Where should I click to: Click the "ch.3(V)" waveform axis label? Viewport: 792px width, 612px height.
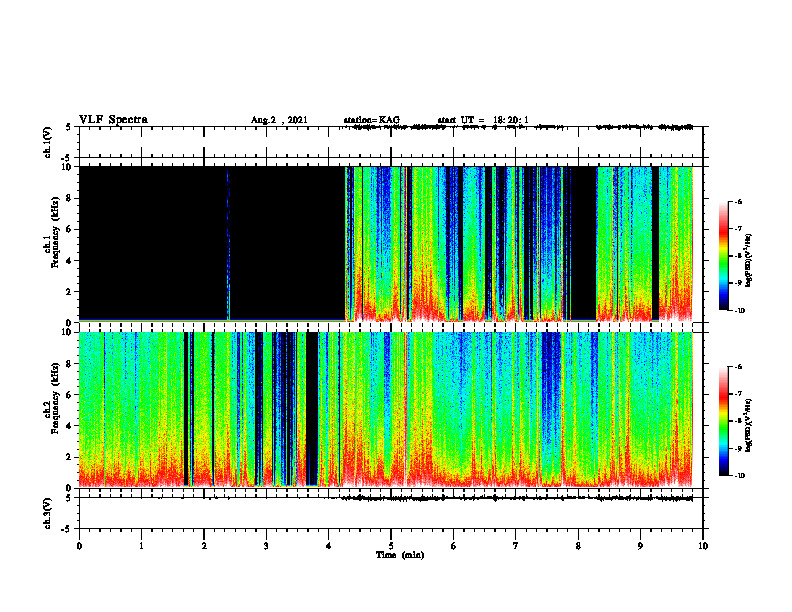pos(47,513)
